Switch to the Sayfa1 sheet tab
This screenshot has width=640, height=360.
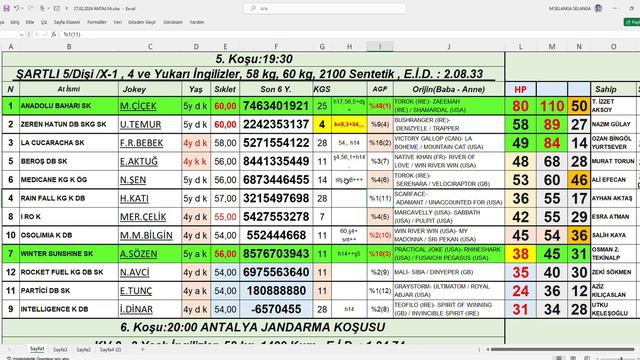click(37, 349)
